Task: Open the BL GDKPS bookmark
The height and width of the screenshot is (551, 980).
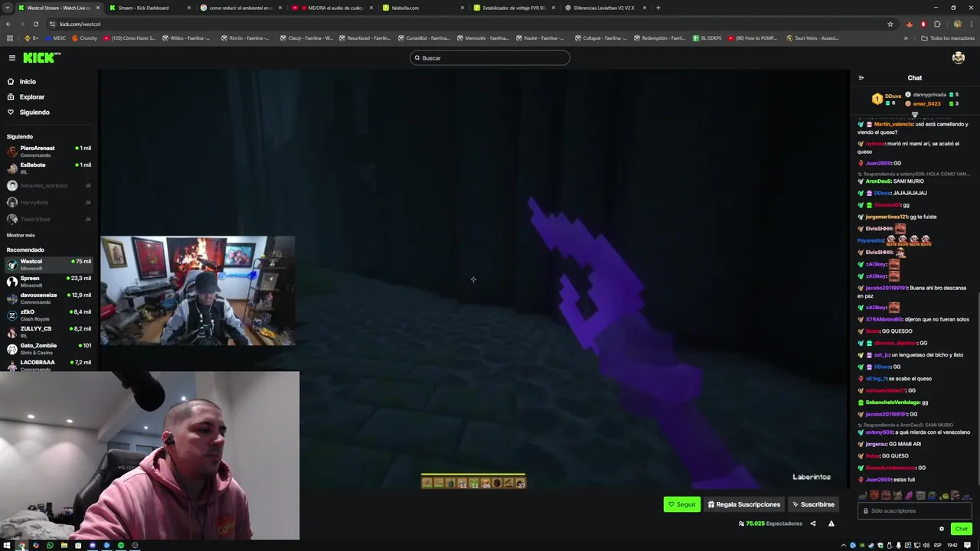Action: pyautogui.click(x=707, y=38)
